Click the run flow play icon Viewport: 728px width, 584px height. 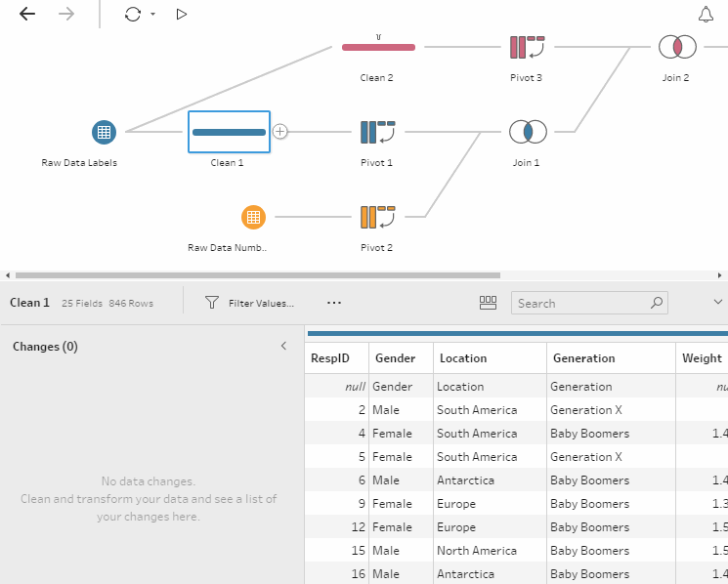click(182, 15)
